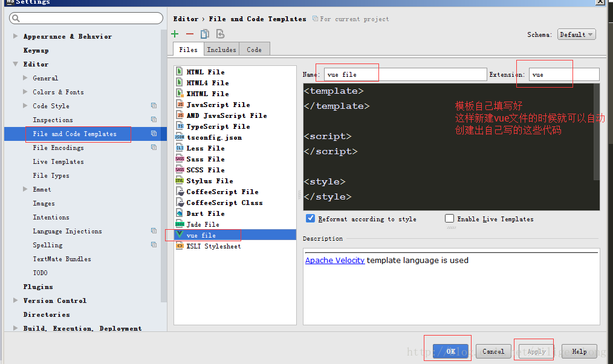Expand the Version Control section
Image resolution: width=613 pixels, height=364 pixels.
pos(15,301)
